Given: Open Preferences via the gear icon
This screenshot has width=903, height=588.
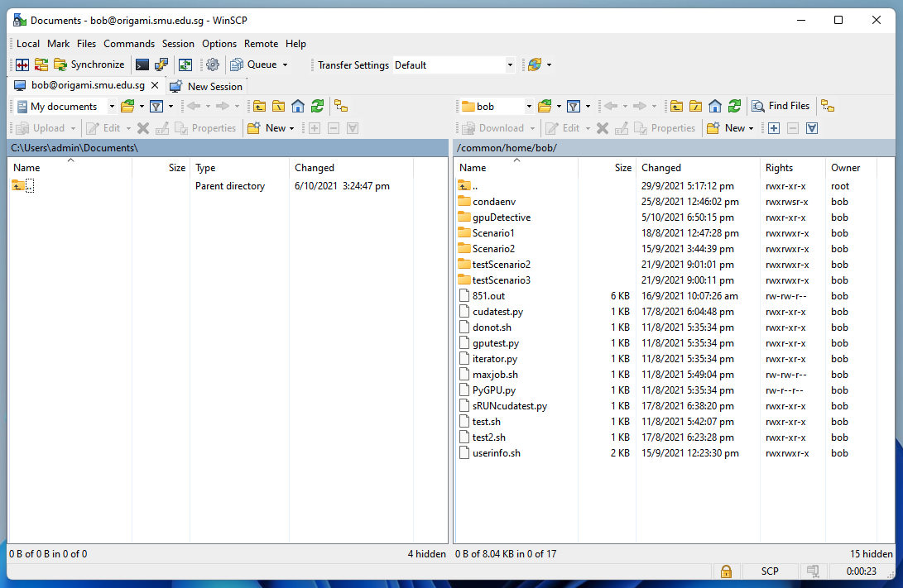Looking at the screenshot, I should pyautogui.click(x=213, y=65).
